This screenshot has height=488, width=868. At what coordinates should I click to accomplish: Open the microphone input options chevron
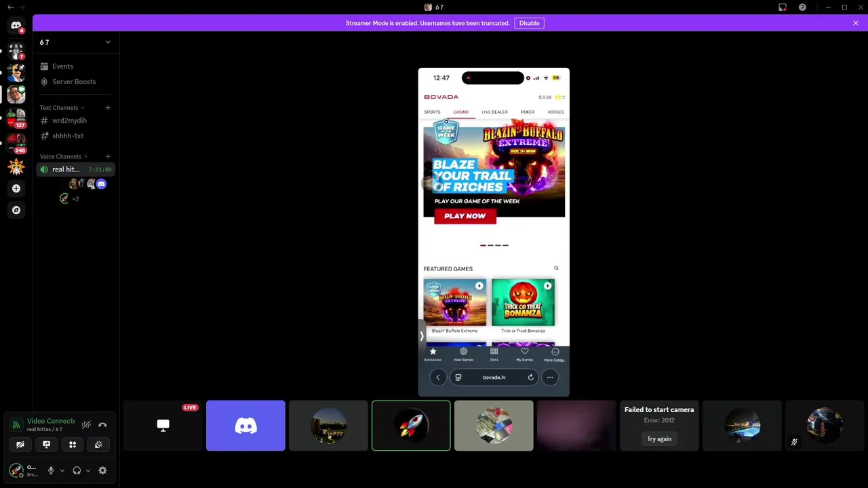click(x=62, y=470)
